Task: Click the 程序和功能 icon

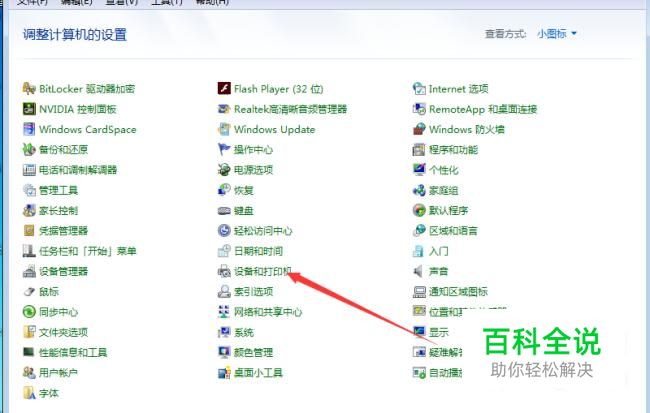Action: click(x=419, y=149)
